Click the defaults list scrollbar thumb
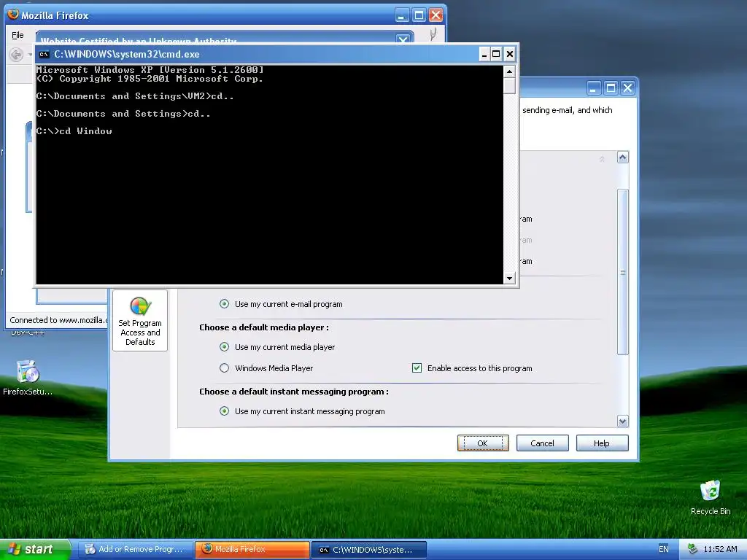Viewport: 747px width, 560px height. 623,272
